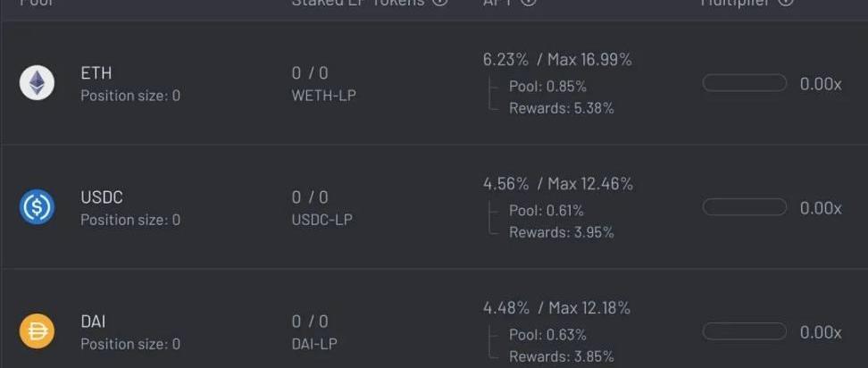Click the DAI multiplier progress bar
Viewport: 868px width, 368px height.
tap(744, 331)
